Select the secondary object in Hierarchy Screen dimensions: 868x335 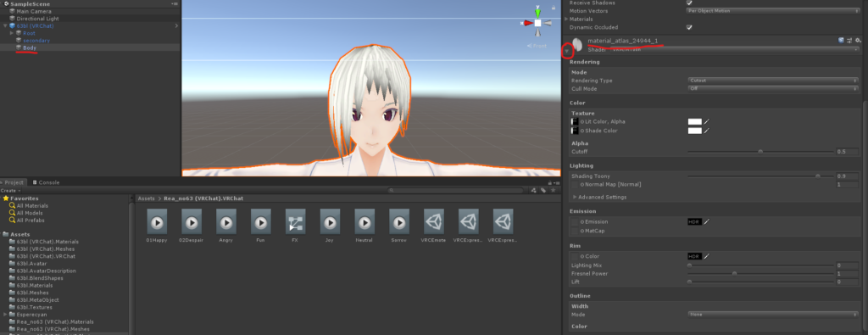click(x=36, y=41)
